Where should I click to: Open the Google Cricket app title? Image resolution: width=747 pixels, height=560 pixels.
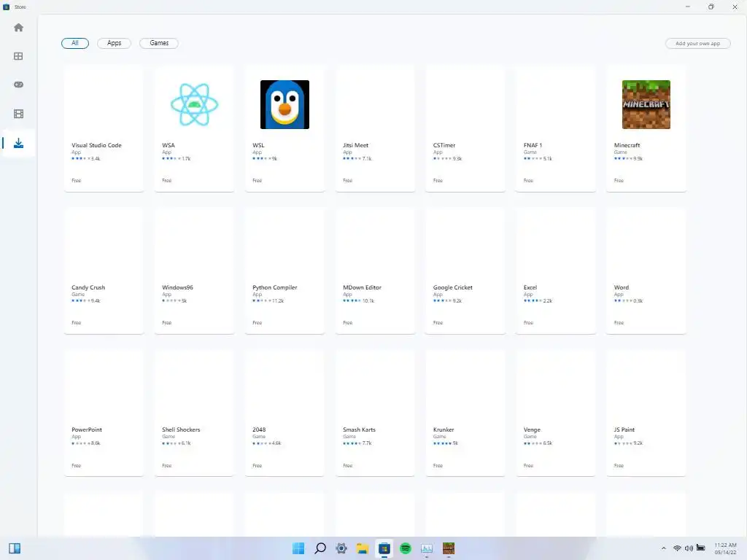click(452, 287)
